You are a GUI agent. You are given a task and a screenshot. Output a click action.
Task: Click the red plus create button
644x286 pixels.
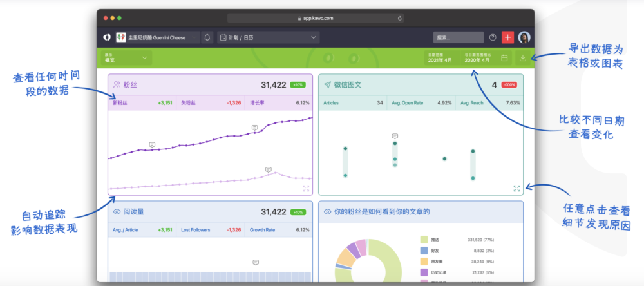[x=507, y=37]
